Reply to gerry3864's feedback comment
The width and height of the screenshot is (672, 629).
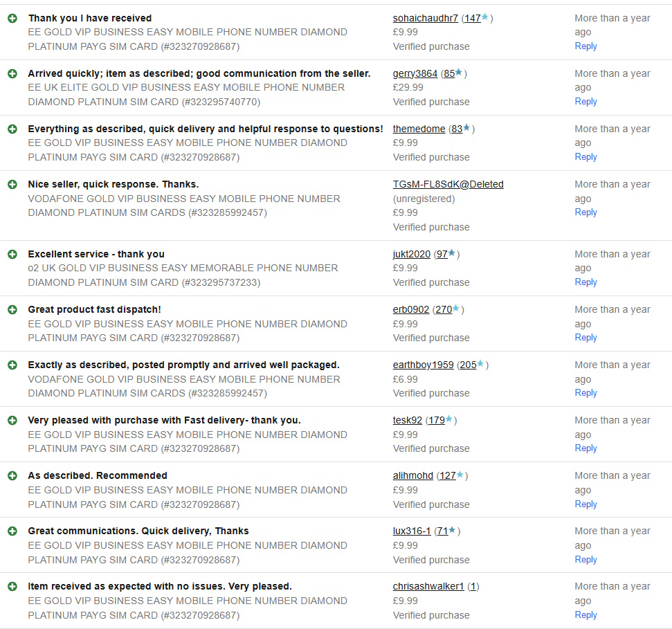click(585, 101)
